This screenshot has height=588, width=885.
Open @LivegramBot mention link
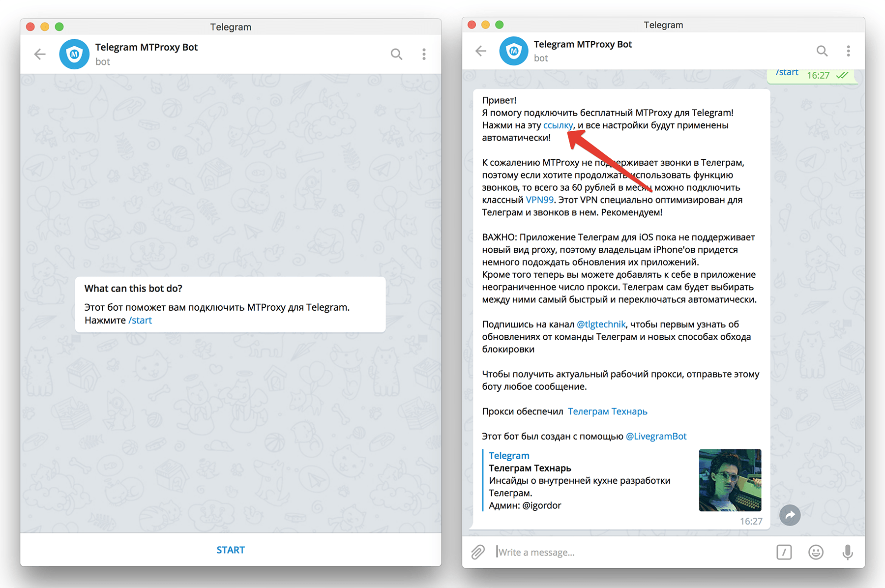pos(656,437)
